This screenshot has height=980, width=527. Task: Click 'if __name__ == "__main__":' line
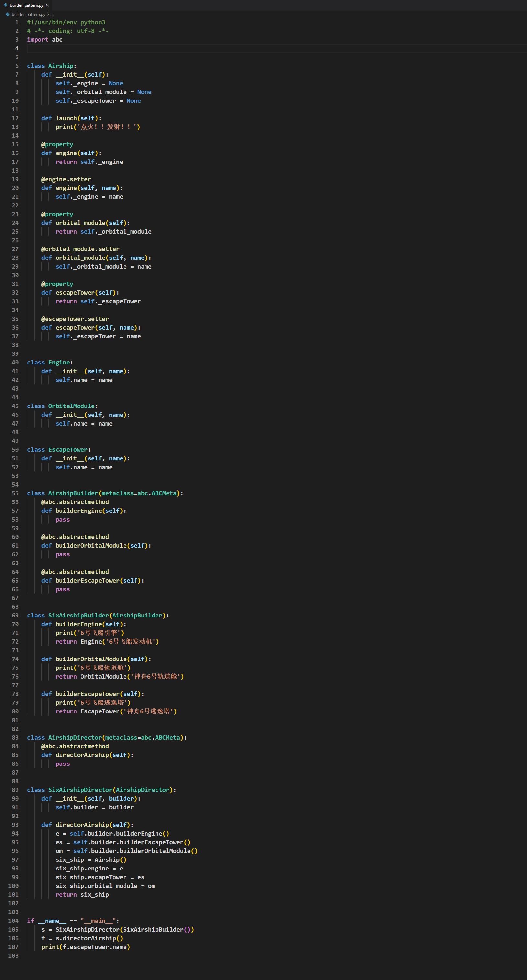click(73, 921)
